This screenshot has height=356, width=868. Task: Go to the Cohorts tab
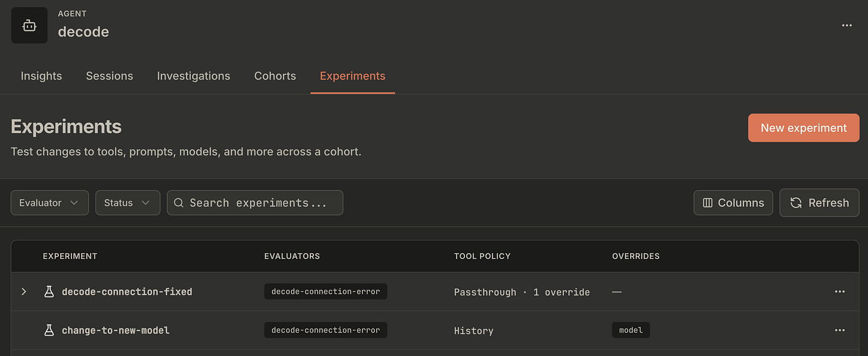(275, 76)
